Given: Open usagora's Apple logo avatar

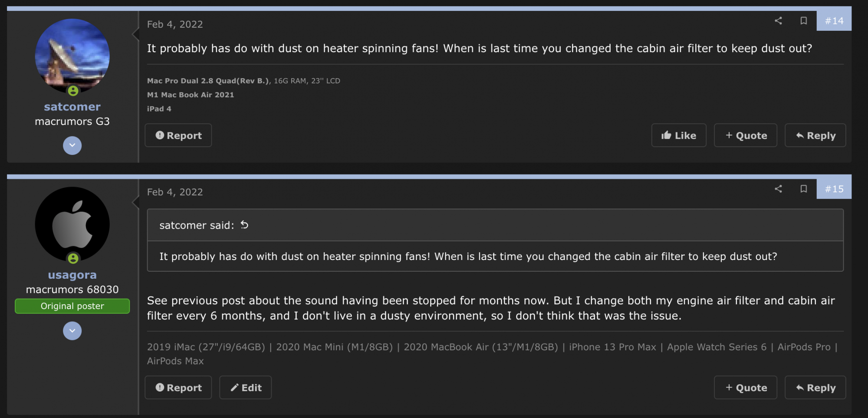Looking at the screenshot, I should (x=72, y=224).
